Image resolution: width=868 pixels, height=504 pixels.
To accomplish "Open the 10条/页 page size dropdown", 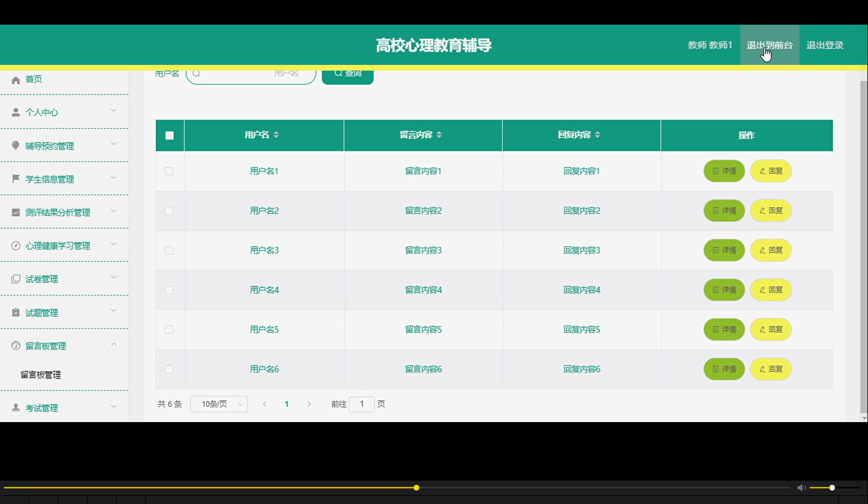I will pos(219,404).
